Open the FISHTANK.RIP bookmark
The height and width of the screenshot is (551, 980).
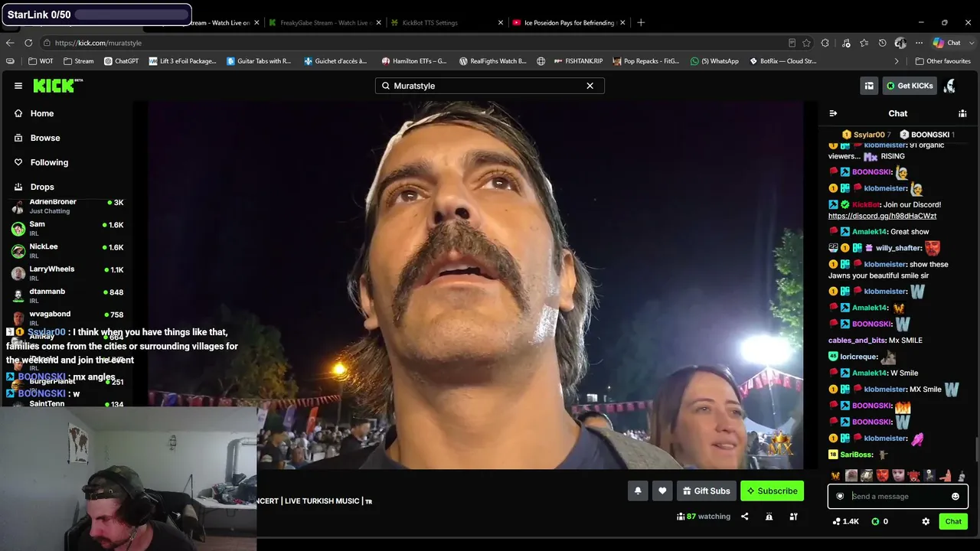click(x=578, y=61)
